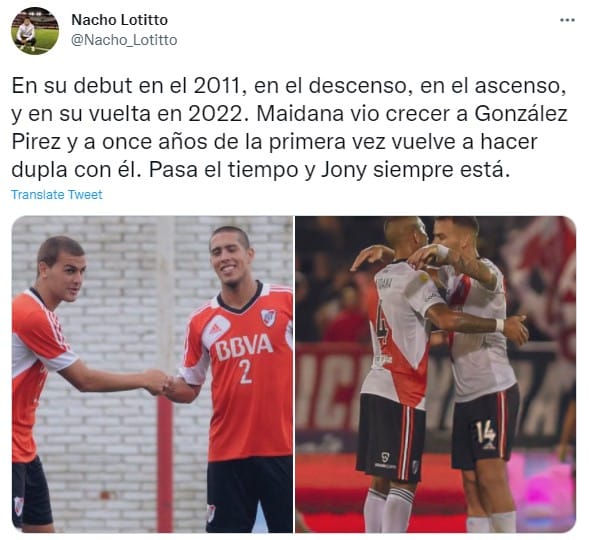
Task: Open the tweet's three-dot more options menu
Action: (x=567, y=20)
